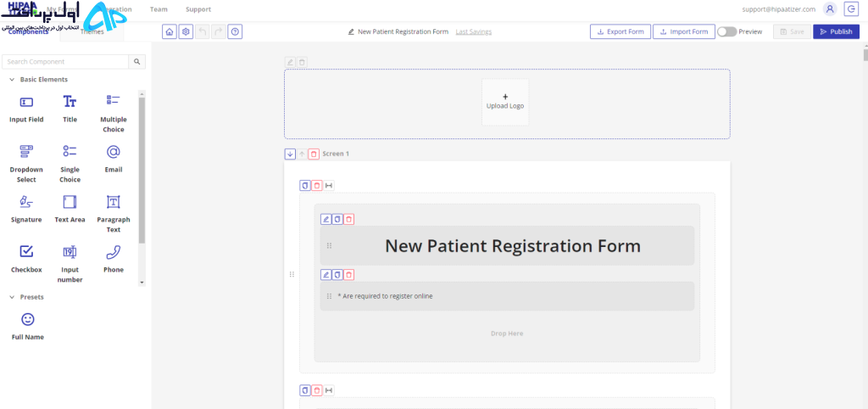Click the home icon in the toolbar
868x409 pixels.
point(170,31)
